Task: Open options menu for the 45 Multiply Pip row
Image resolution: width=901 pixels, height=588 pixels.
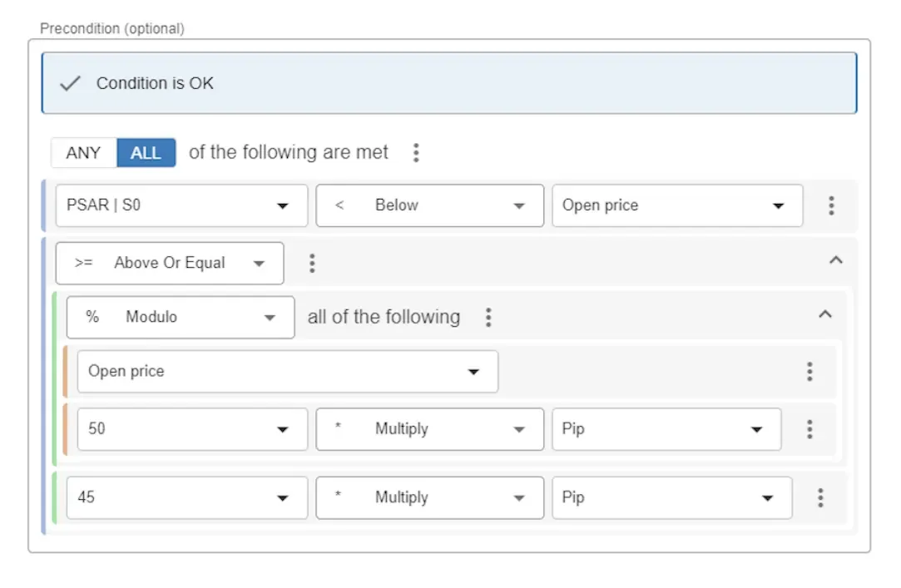Action: [x=820, y=497]
